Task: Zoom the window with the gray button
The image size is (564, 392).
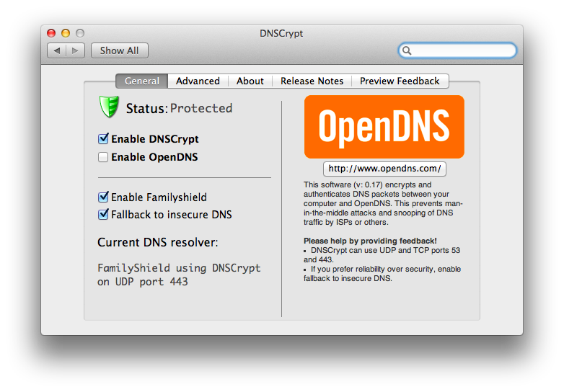Action: point(80,33)
